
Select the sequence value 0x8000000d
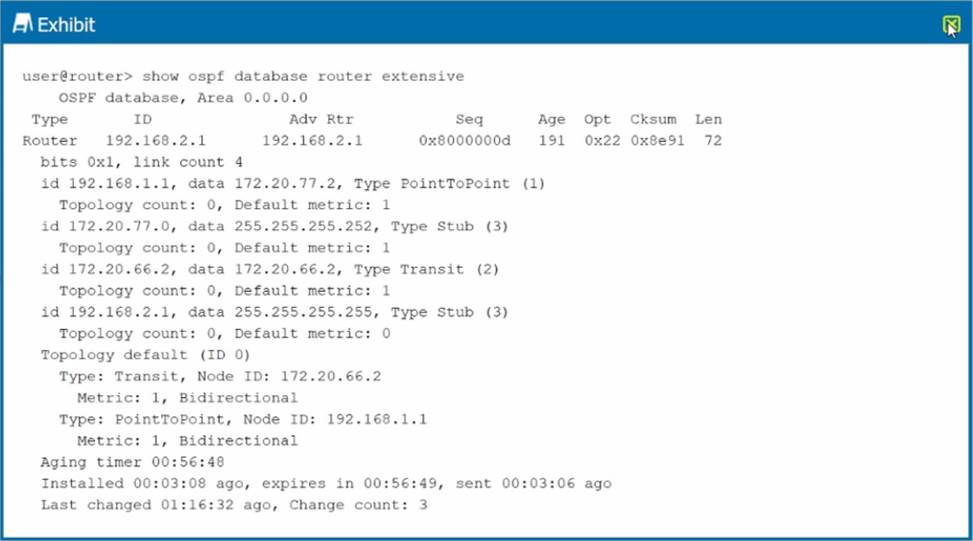click(465, 141)
